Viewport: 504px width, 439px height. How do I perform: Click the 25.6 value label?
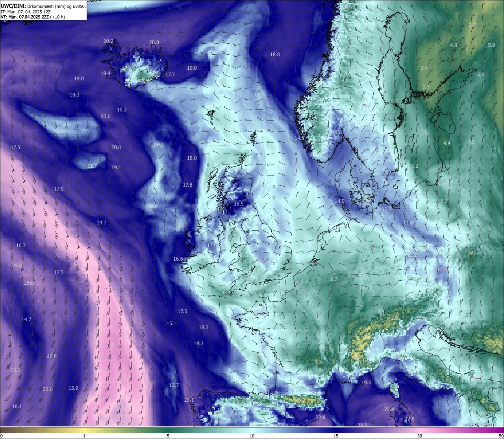click(x=17, y=266)
